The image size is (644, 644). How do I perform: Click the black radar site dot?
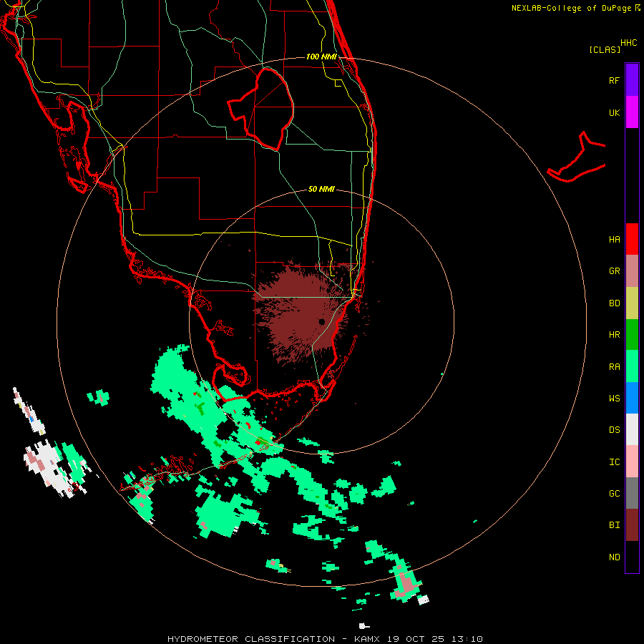[x=321, y=321]
